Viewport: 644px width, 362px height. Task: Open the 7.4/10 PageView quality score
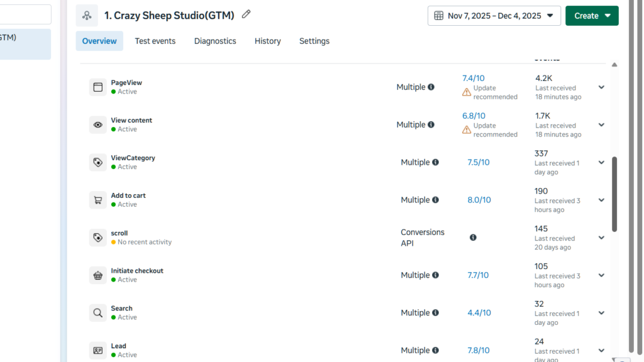[x=473, y=79]
